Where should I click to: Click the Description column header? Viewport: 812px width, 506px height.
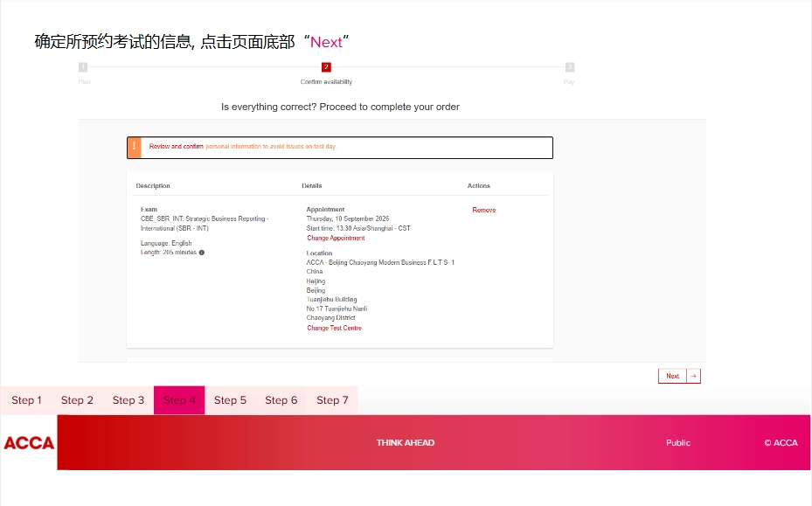pyautogui.click(x=153, y=186)
